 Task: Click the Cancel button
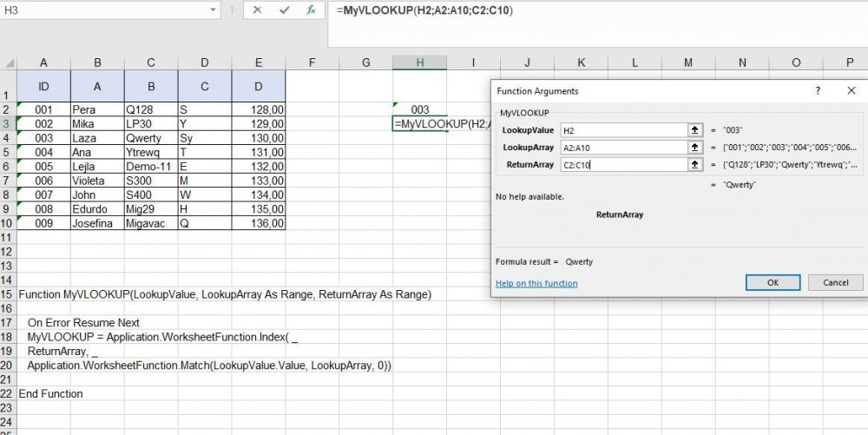835,282
